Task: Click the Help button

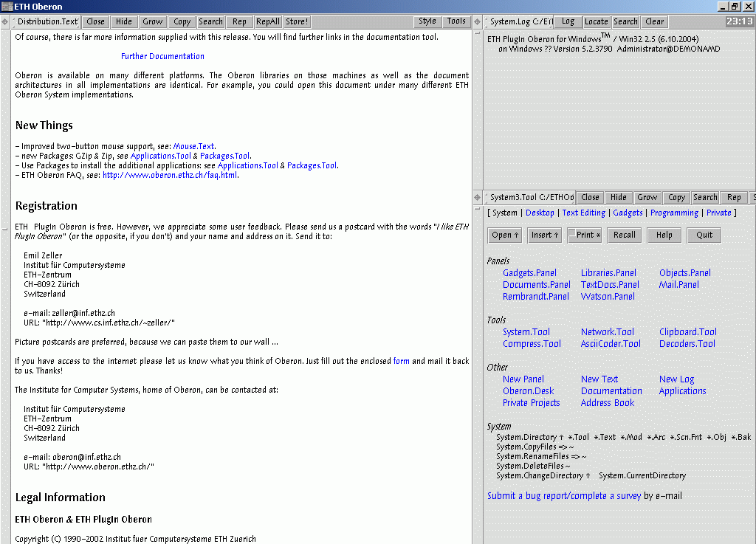Action: point(664,235)
